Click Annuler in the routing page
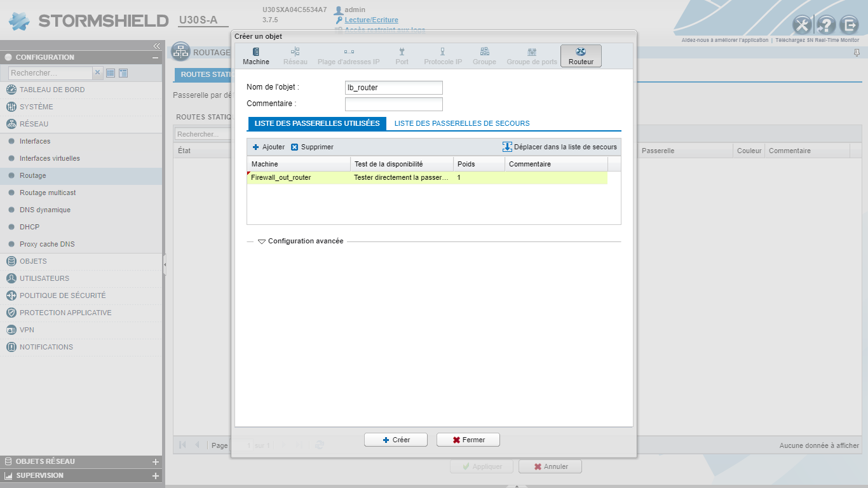 tap(550, 466)
